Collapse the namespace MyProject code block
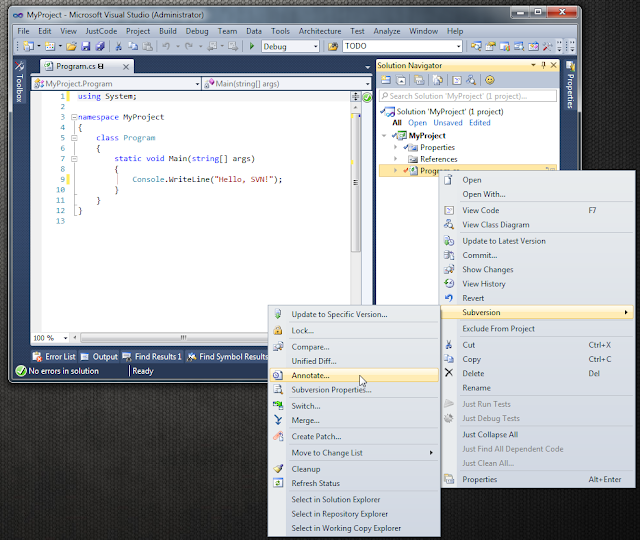Screen dimensions: 640x540 point(74,117)
